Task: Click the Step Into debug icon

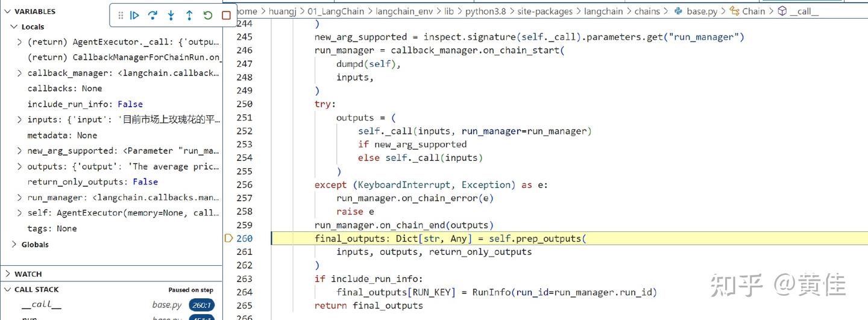Action: point(171,16)
